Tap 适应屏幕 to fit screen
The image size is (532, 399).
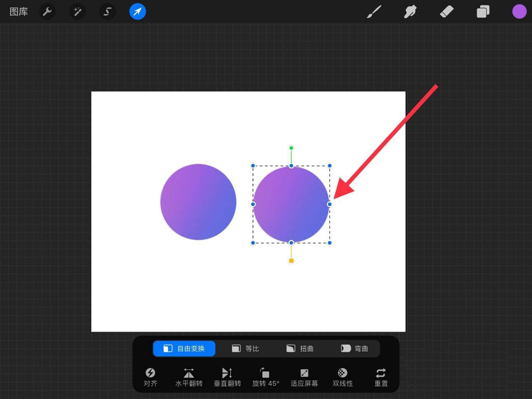(x=304, y=377)
